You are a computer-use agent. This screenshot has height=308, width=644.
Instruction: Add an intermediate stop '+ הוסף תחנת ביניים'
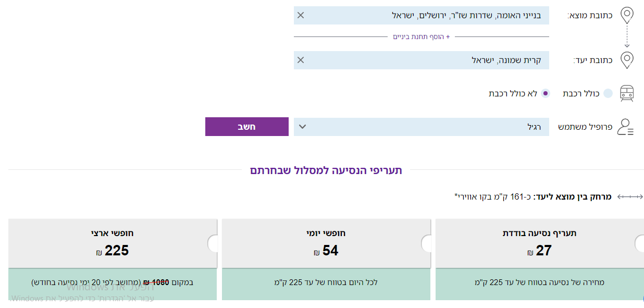(x=421, y=37)
